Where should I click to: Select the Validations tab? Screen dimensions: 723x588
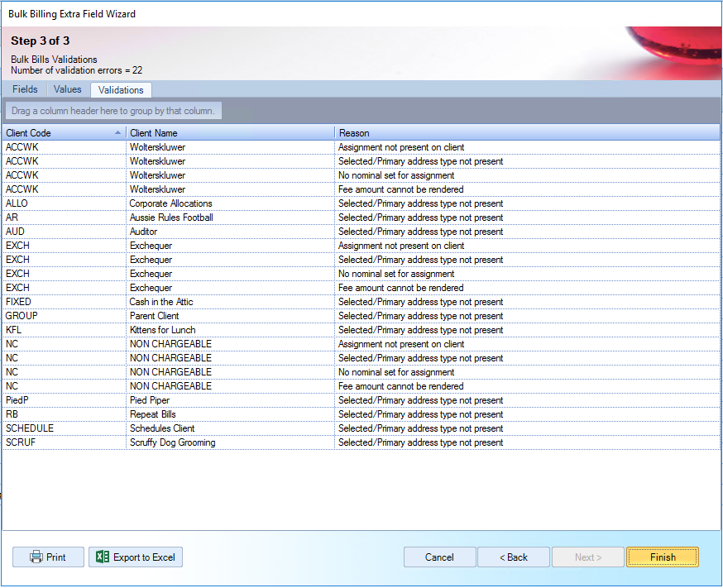pyautogui.click(x=121, y=90)
